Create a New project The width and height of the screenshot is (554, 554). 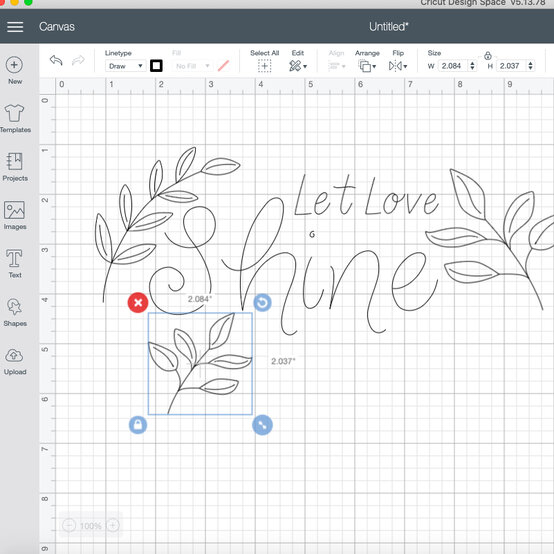pos(15,70)
